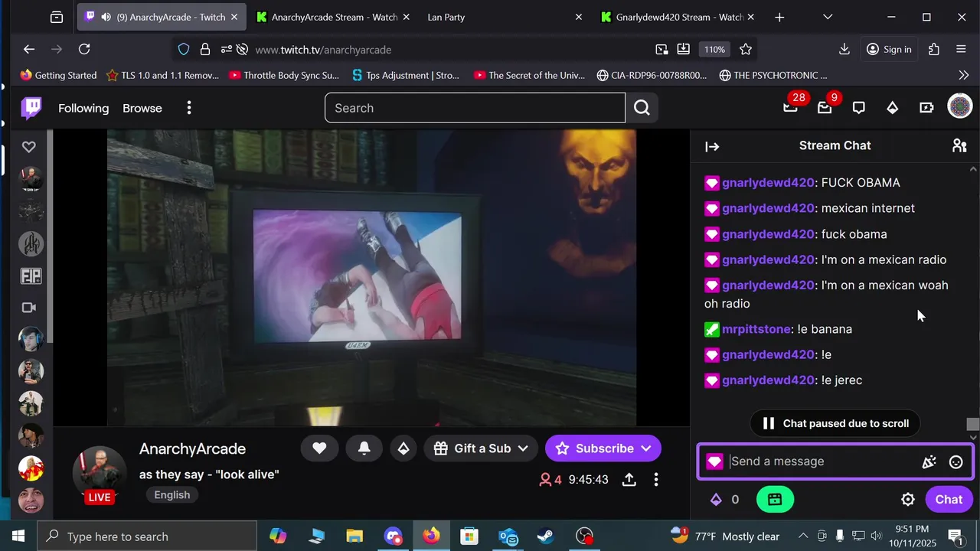Open the Following page
Image resolution: width=980 pixels, height=551 pixels.
pyautogui.click(x=83, y=108)
